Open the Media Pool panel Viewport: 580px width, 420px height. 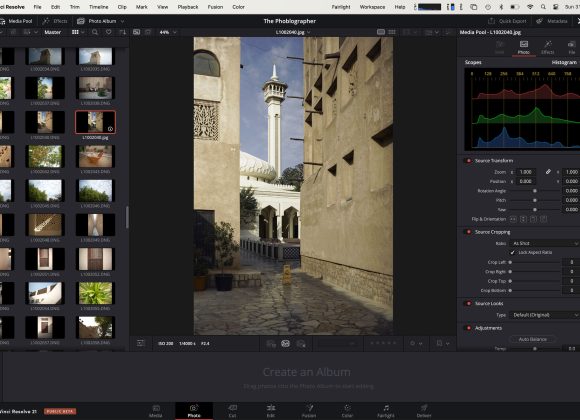[x=16, y=21]
